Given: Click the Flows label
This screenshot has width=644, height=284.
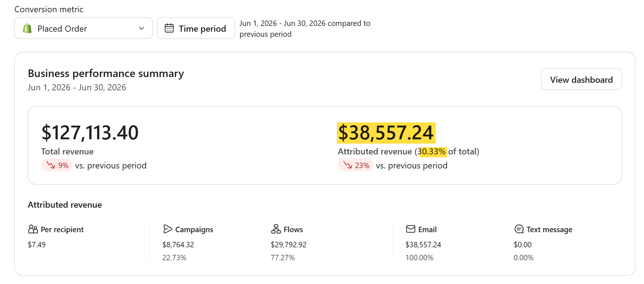Looking at the screenshot, I should 293,230.
